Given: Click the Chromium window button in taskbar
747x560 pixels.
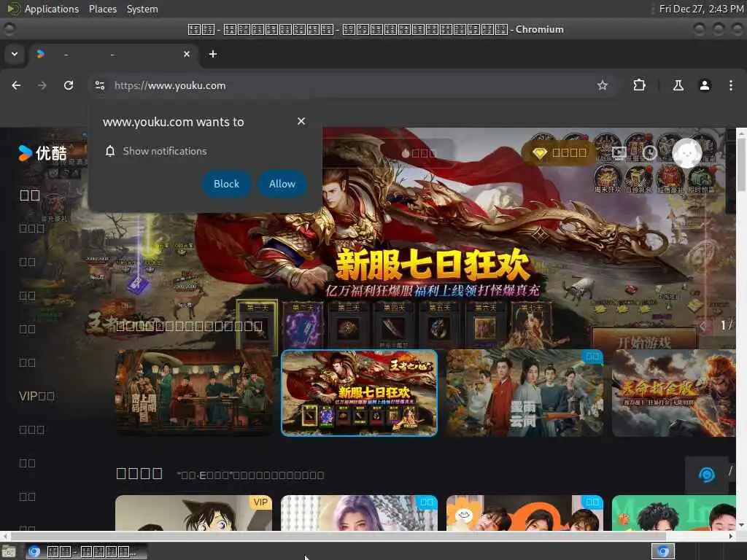Looking at the screenshot, I should [86, 551].
